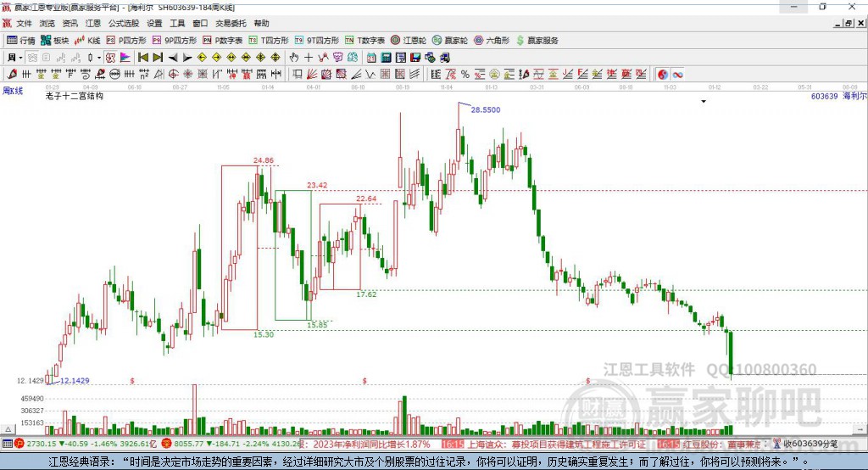
Task: Select the percent % line tool
Action: coord(465,75)
